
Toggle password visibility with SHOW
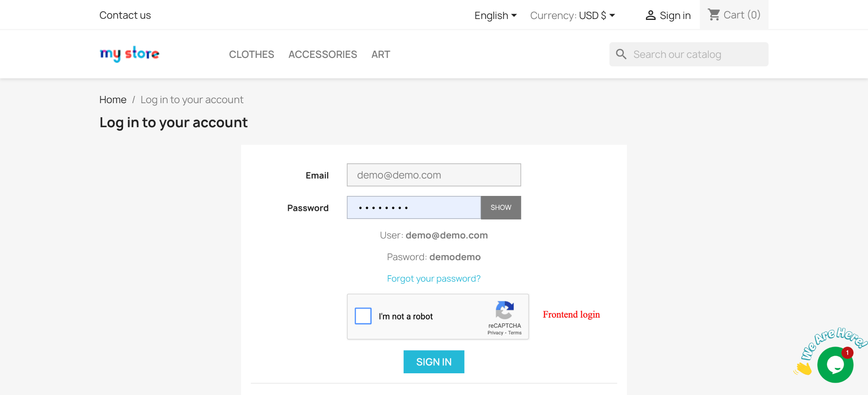pos(500,208)
